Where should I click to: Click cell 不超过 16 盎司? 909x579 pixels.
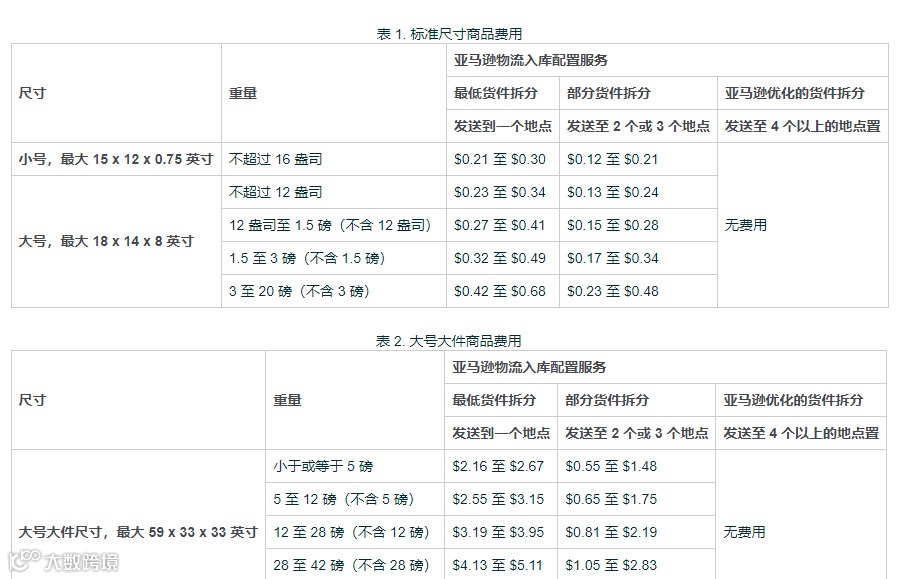(x=333, y=159)
